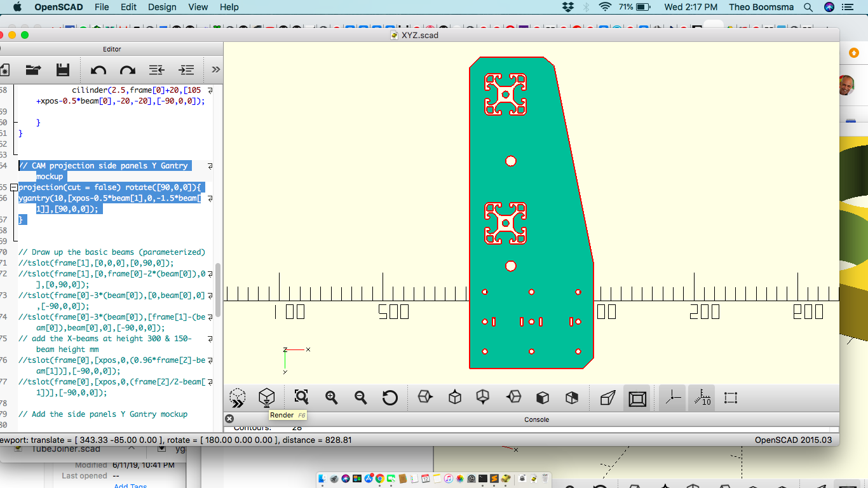This screenshot has width=868, height=488.
Task: Open the Design menu
Action: point(162,7)
